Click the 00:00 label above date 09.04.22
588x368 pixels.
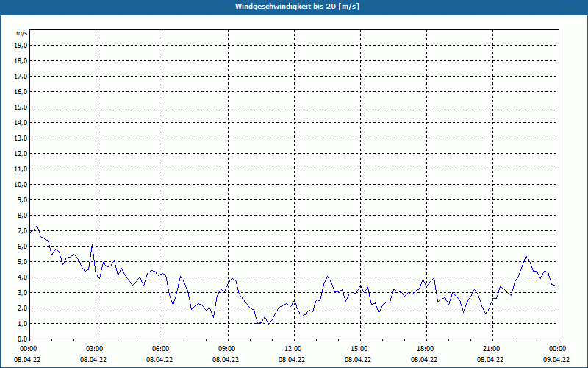pos(556,349)
